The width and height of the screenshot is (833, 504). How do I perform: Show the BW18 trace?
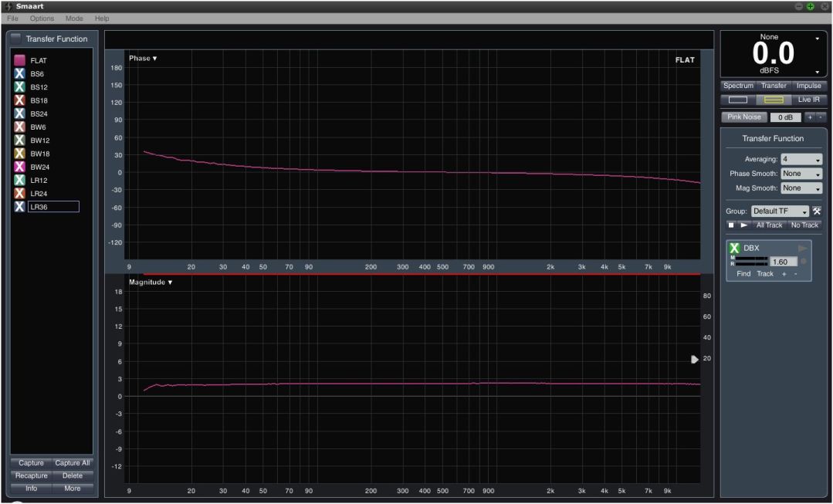tap(19, 153)
